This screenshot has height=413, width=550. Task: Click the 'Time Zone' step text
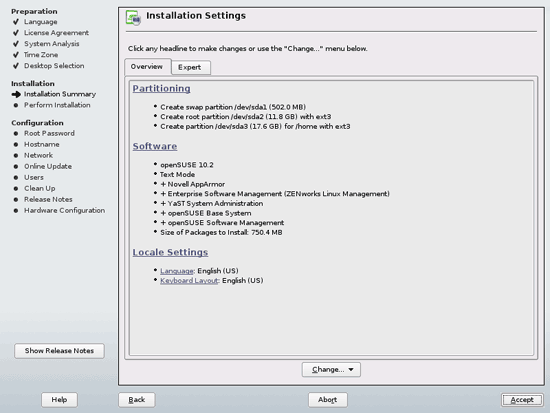(x=41, y=55)
